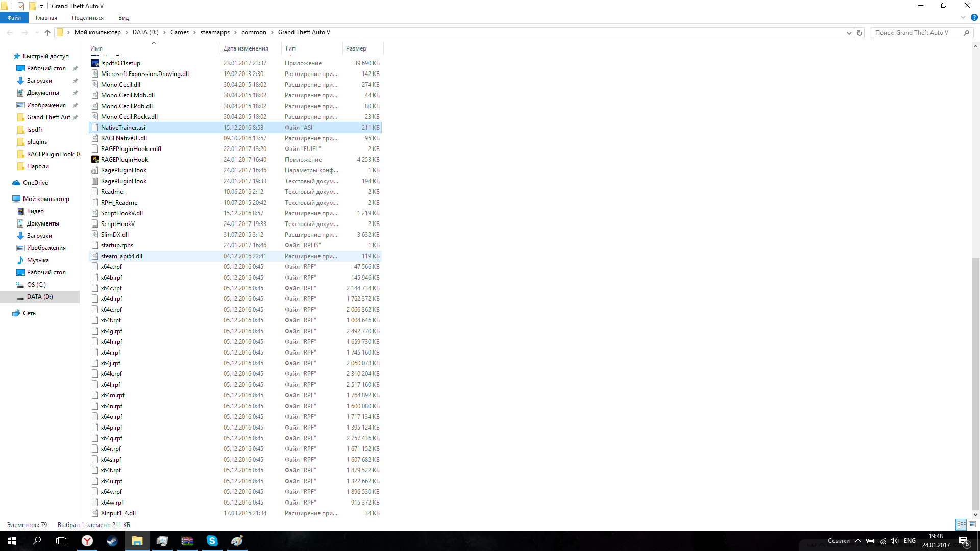Sort files by the Размер column
This screenshot has width=980, height=551.
[x=356, y=48]
